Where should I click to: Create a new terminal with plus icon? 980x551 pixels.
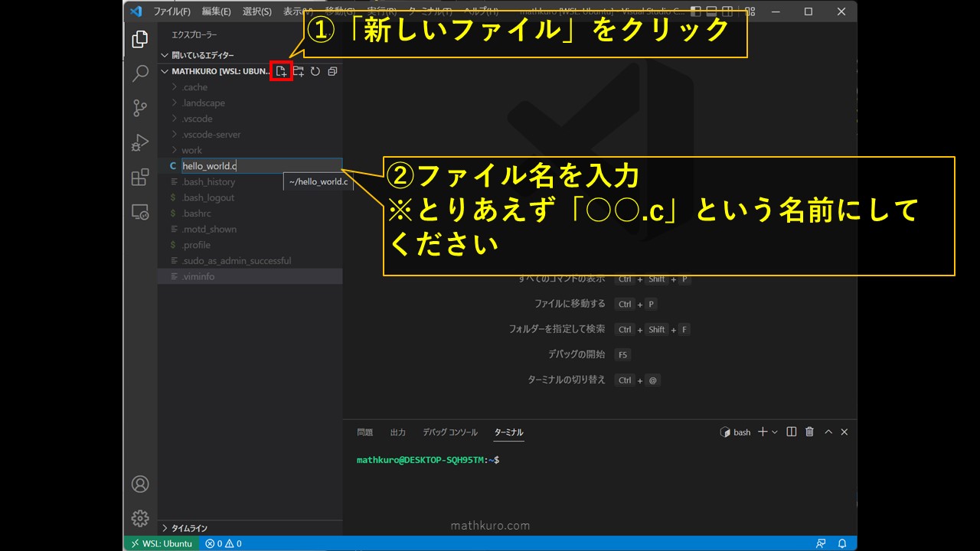pos(763,432)
